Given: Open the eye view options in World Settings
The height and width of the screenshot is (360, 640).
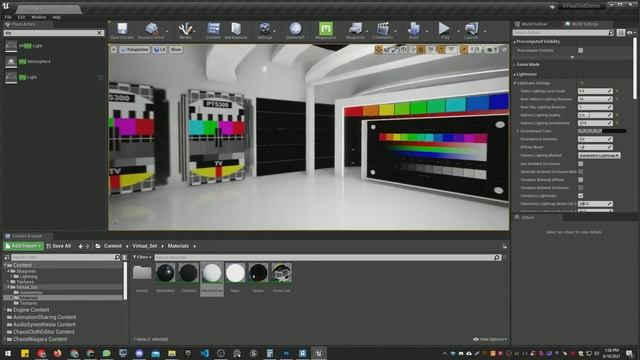Looking at the screenshot, I should (631, 33).
